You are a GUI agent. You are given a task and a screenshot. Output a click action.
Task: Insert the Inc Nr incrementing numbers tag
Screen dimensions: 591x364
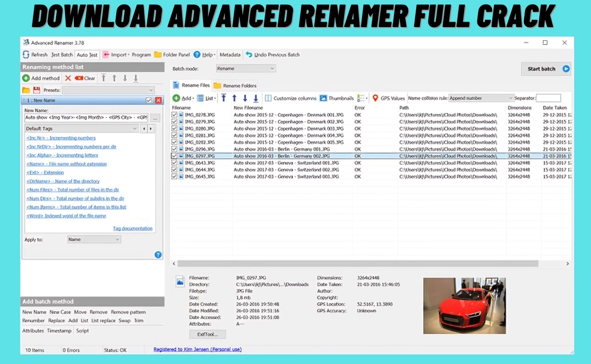[61, 138]
